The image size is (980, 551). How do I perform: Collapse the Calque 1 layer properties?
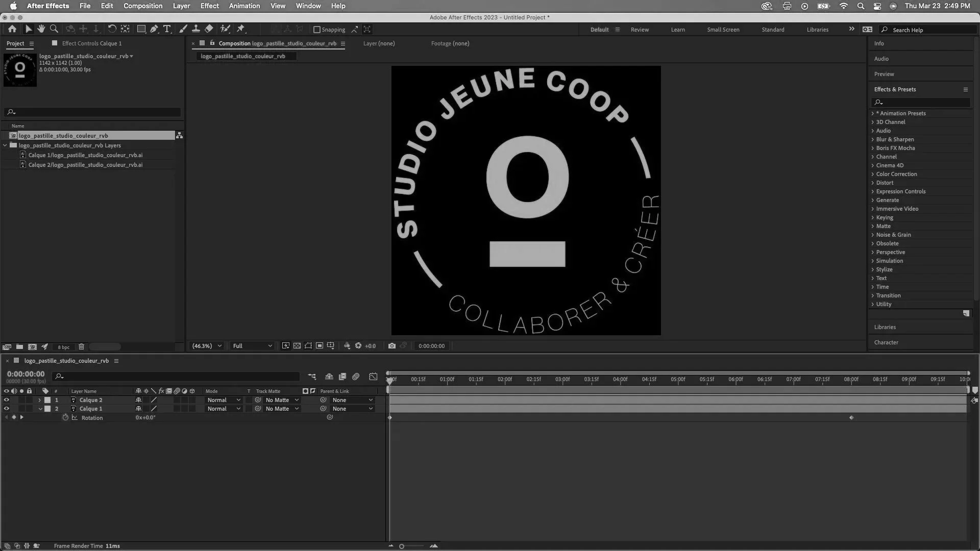point(40,409)
